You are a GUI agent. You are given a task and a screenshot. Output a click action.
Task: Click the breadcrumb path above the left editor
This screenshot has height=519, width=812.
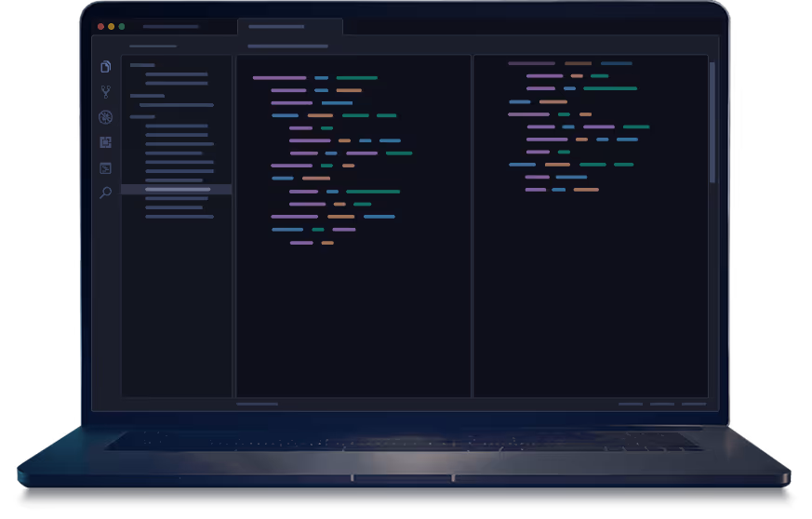tap(287, 46)
